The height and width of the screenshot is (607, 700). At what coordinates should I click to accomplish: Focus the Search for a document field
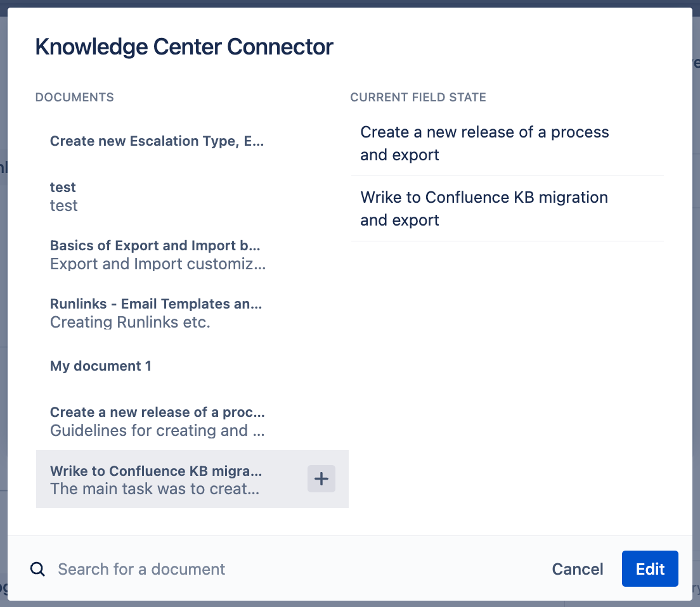click(141, 569)
